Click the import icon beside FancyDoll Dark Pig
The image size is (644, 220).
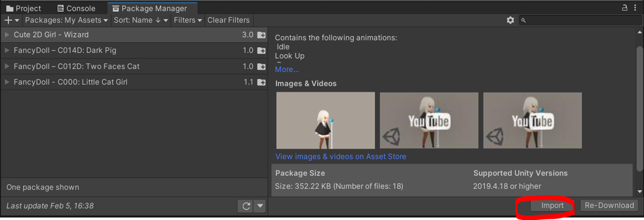coord(261,51)
